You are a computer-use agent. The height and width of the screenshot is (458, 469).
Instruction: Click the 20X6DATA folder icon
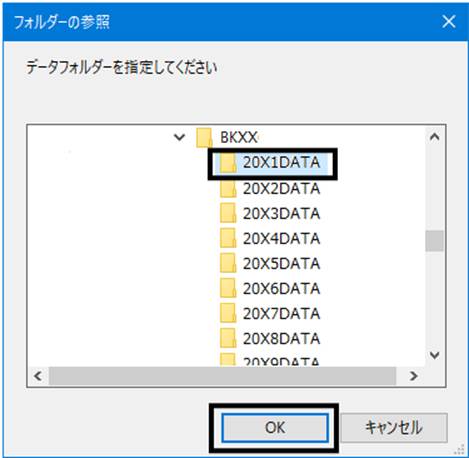coord(228,288)
